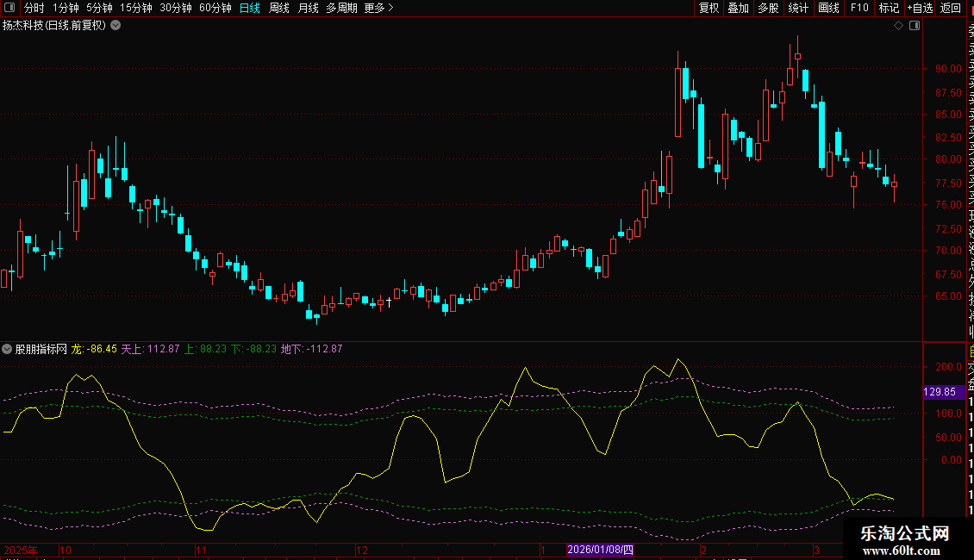This screenshot has height=560, width=974.
Task: Click the 扬杰科技(日线.前复权) chart title
Action: (x=54, y=26)
